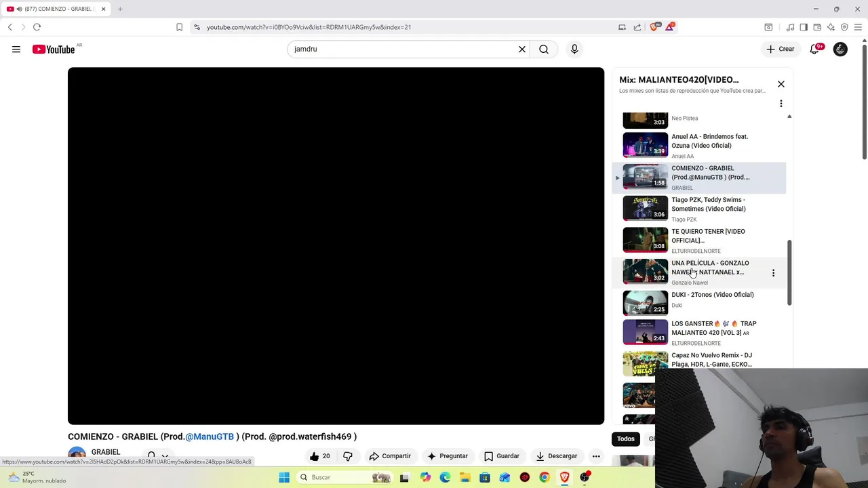Run search with the magnifier button
This screenshot has height=488, width=868.
[x=544, y=49]
